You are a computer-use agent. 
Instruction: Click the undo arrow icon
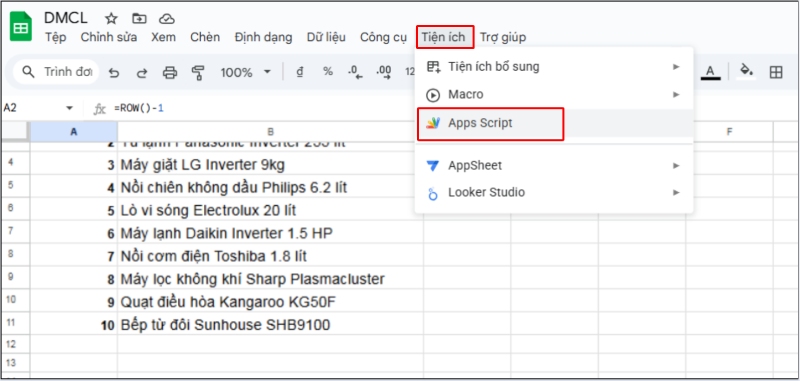(114, 73)
